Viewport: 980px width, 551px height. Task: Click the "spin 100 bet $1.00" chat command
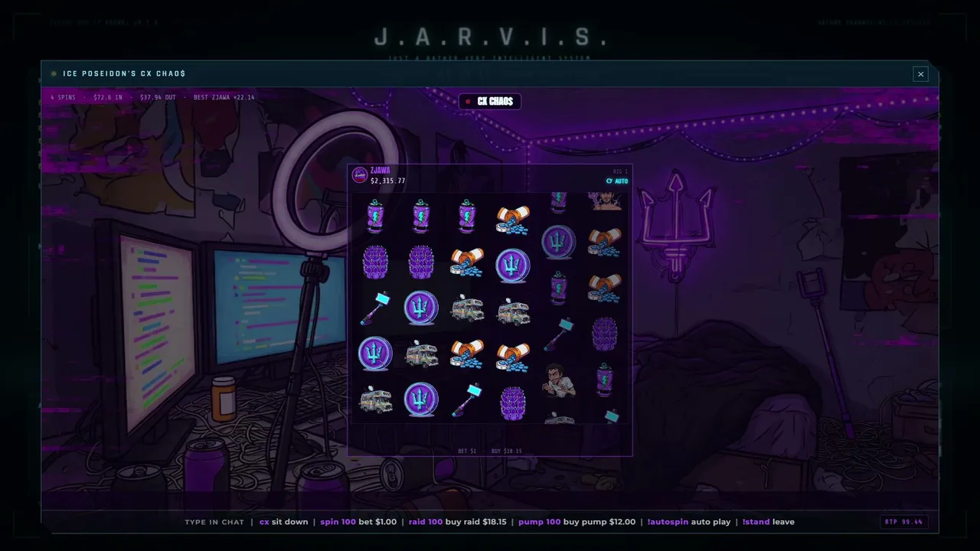(358, 522)
